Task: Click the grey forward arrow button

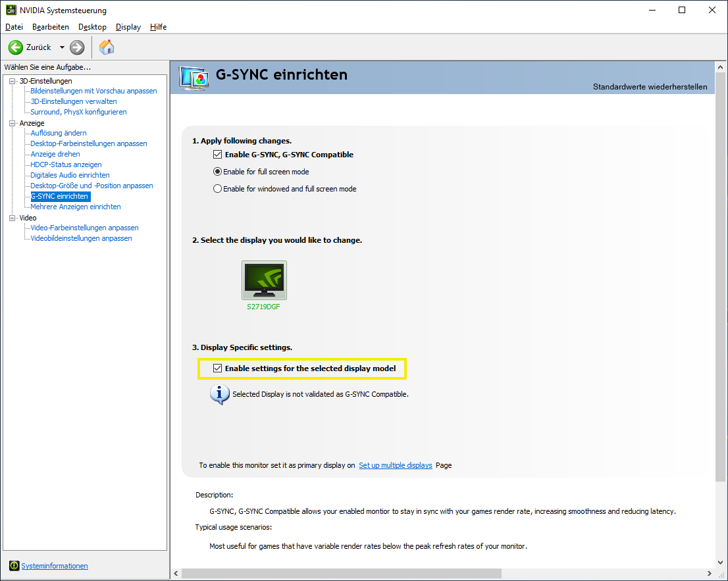Action: coord(77,47)
